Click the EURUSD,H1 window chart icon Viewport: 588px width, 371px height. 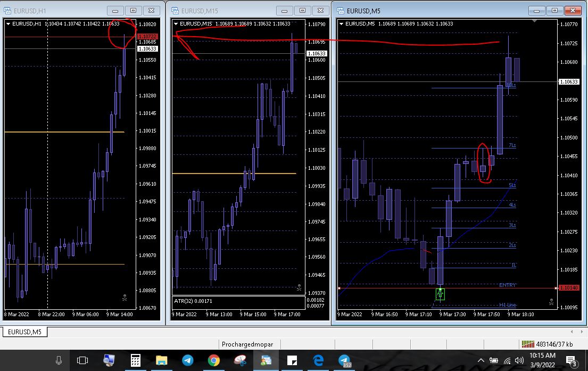7,11
